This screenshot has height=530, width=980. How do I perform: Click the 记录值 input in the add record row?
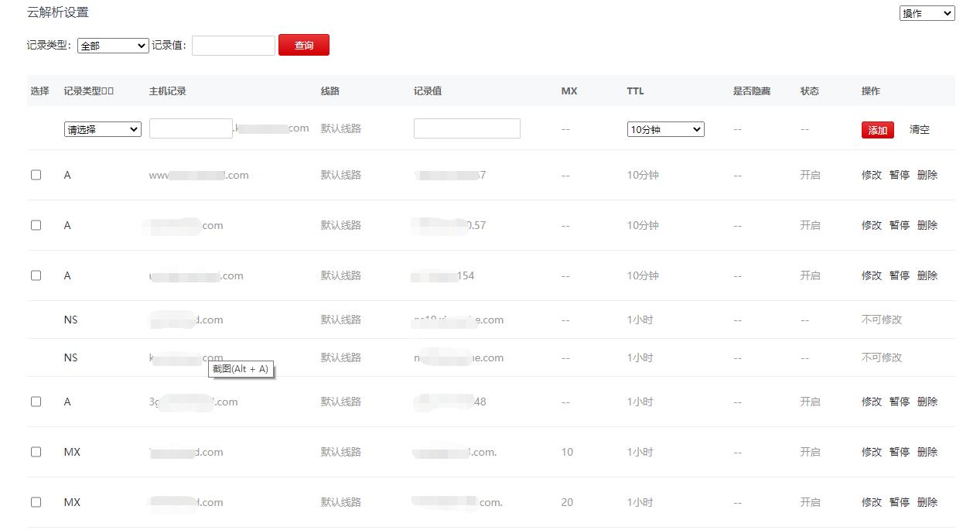[x=466, y=128]
